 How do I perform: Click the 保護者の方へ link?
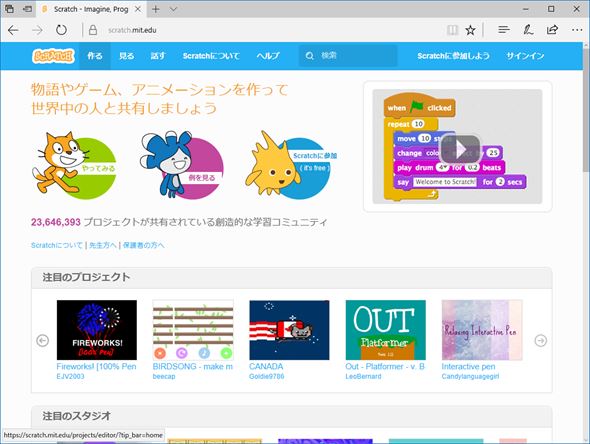[144, 245]
